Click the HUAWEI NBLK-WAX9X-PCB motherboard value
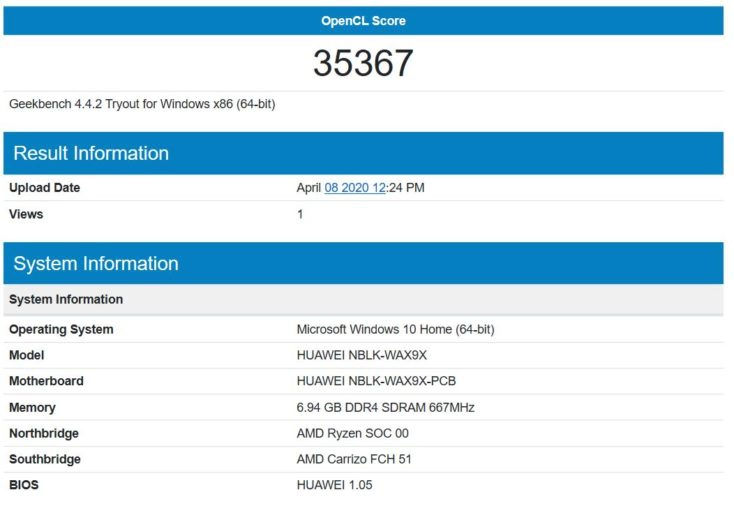Screen dimensions: 734x513 376,381
